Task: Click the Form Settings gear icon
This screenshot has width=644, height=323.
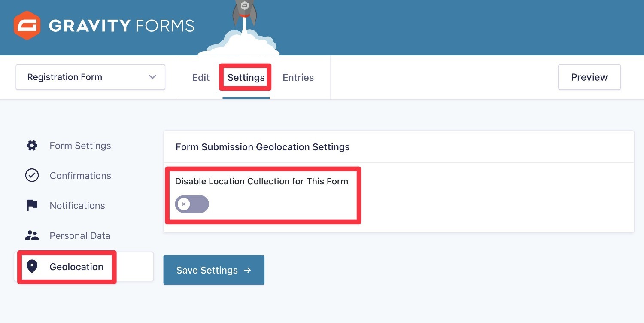Action: (32, 146)
